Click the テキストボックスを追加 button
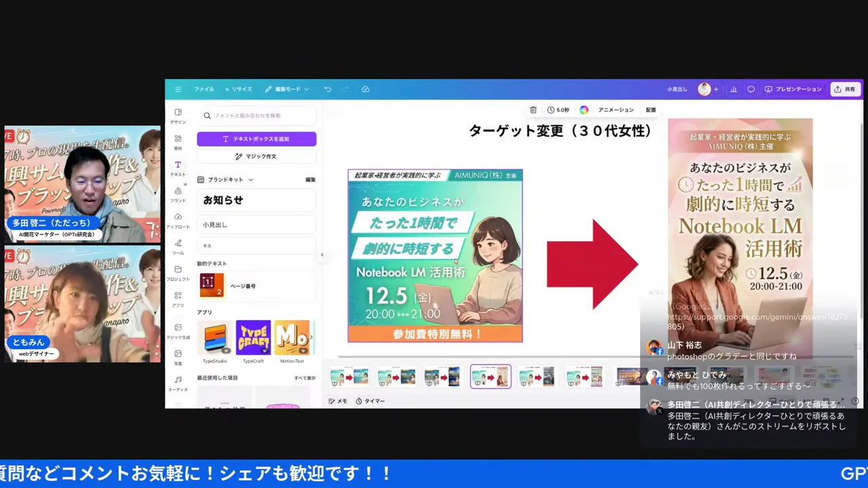The width and height of the screenshot is (868, 488). (256, 138)
